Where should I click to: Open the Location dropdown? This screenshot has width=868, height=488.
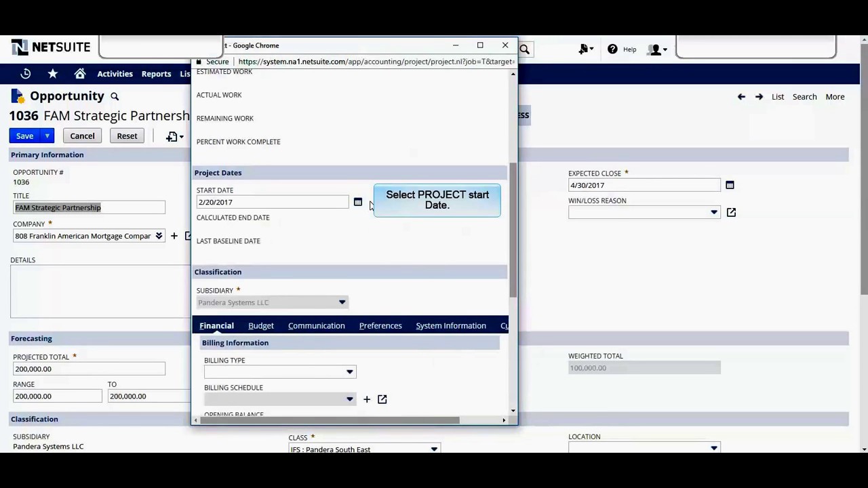714,448
